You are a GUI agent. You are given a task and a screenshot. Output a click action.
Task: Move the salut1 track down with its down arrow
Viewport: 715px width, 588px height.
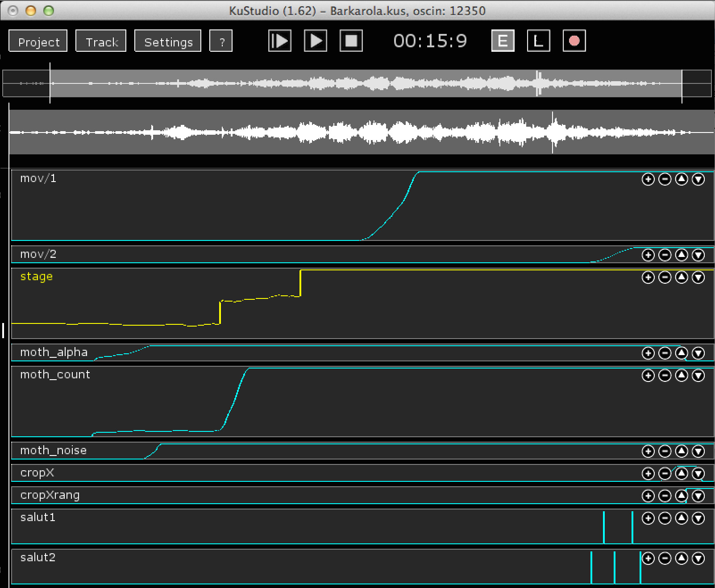coord(698,518)
